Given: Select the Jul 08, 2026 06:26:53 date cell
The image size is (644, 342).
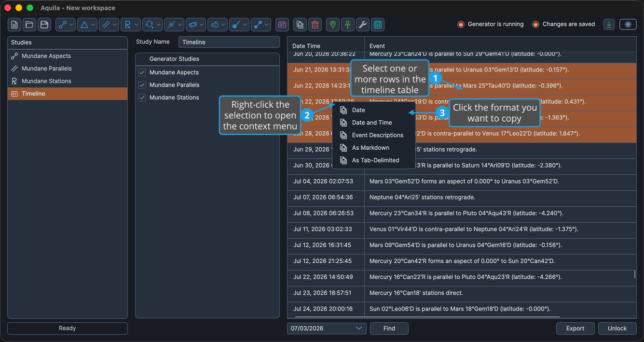Looking at the screenshot, I should click(326, 214).
